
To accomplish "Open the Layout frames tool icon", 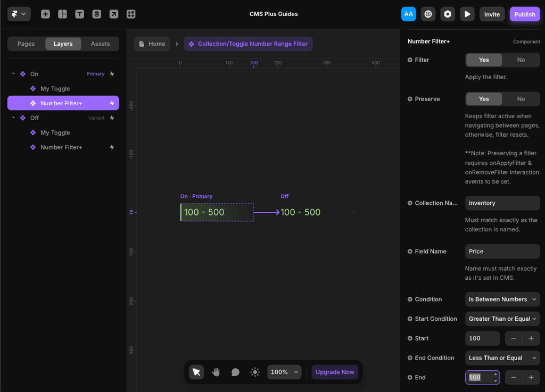I will (x=62, y=14).
